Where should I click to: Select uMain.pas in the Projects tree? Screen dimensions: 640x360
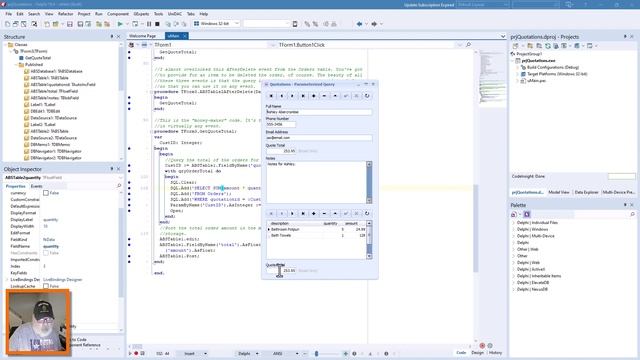pyautogui.click(x=536, y=81)
